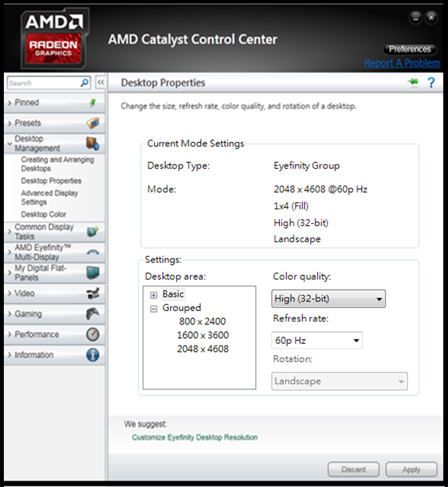Click the Eyefinity Group desktop type value

point(306,166)
